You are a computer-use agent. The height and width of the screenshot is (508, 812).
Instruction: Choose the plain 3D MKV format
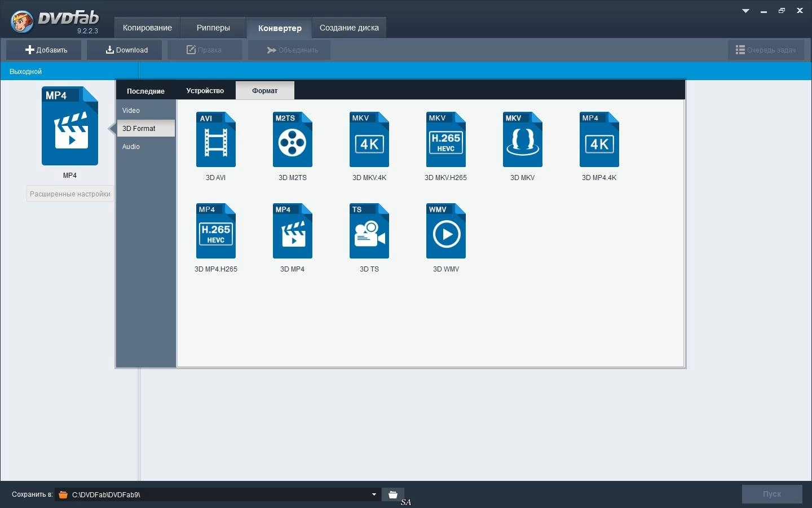coord(523,139)
